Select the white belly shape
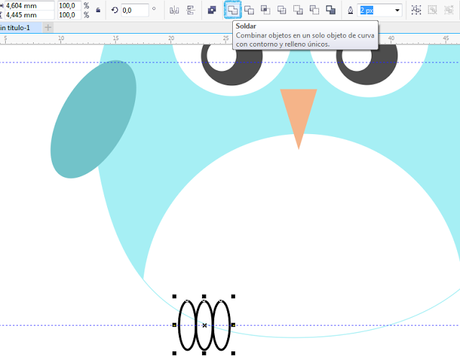 pos(302,233)
